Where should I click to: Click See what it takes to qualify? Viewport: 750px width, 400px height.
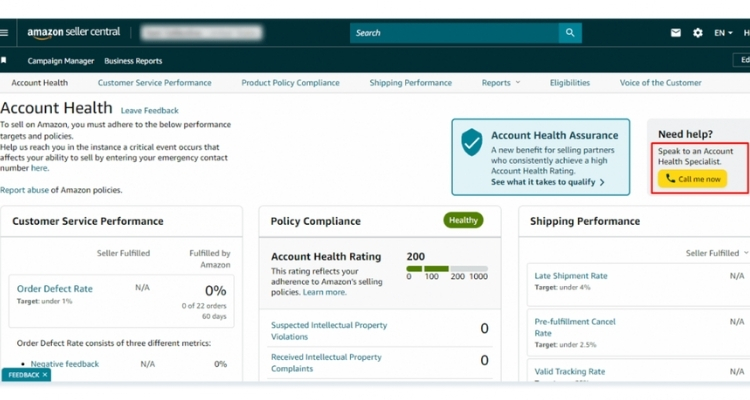point(548,182)
